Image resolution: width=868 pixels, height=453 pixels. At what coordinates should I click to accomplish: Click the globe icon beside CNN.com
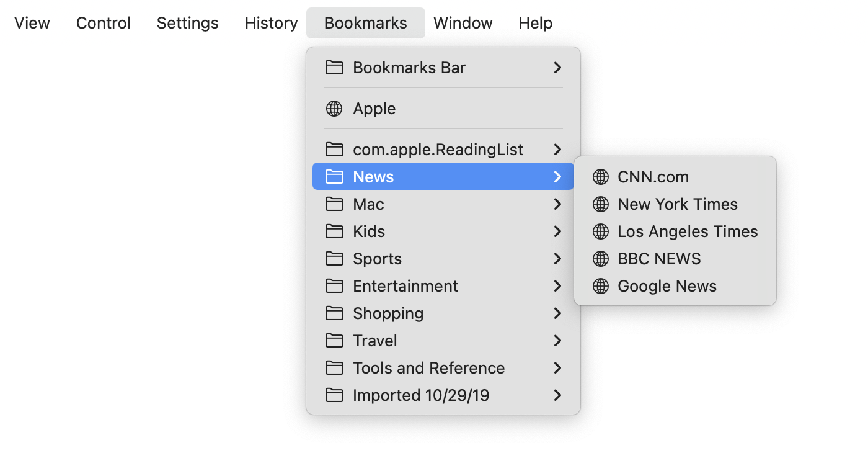[x=600, y=177]
